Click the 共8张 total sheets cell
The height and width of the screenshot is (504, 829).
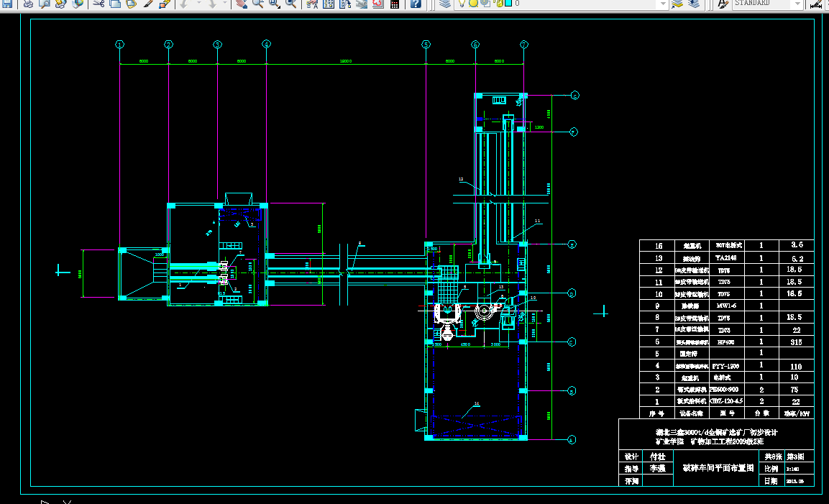pyautogui.click(x=772, y=457)
